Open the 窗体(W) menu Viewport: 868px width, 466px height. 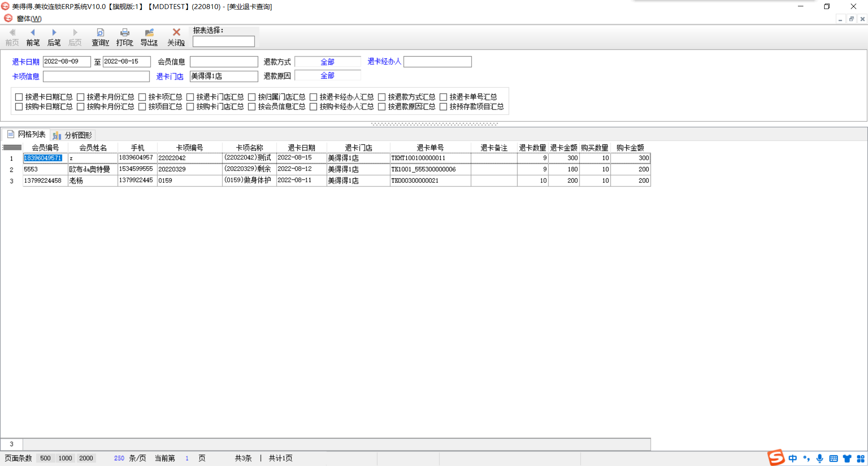pos(29,19)
